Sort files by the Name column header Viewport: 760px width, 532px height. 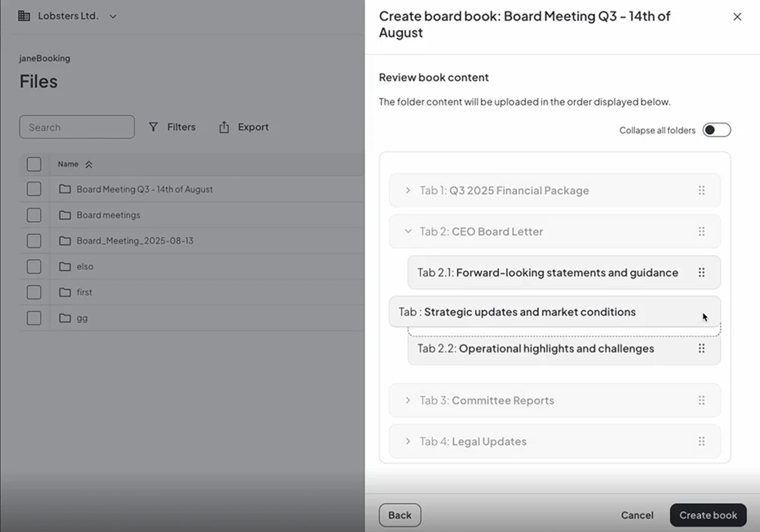click(x=68, y=164)
